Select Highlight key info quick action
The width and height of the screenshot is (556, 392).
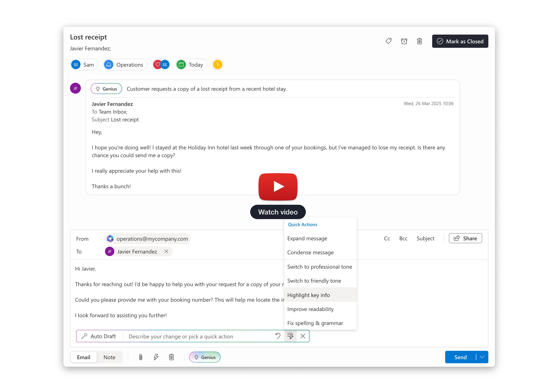click(x=308, y=295)
